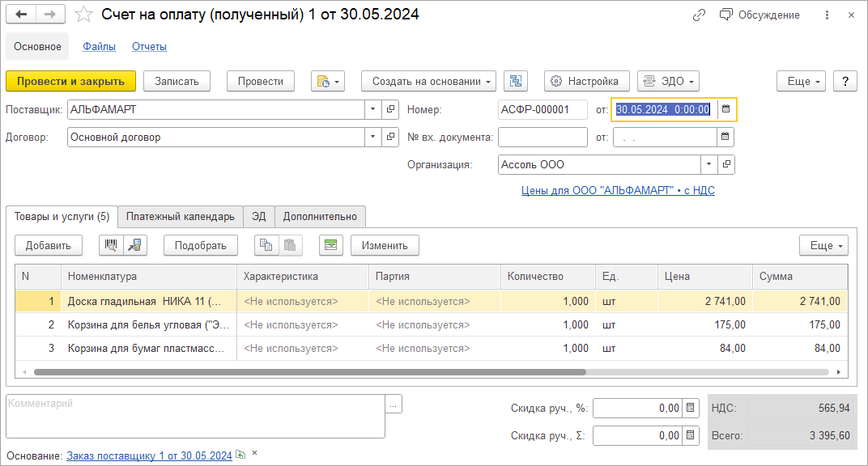Add document to favorites with star icon
Screen dimensions: 868x466
[x=83, y=15]
